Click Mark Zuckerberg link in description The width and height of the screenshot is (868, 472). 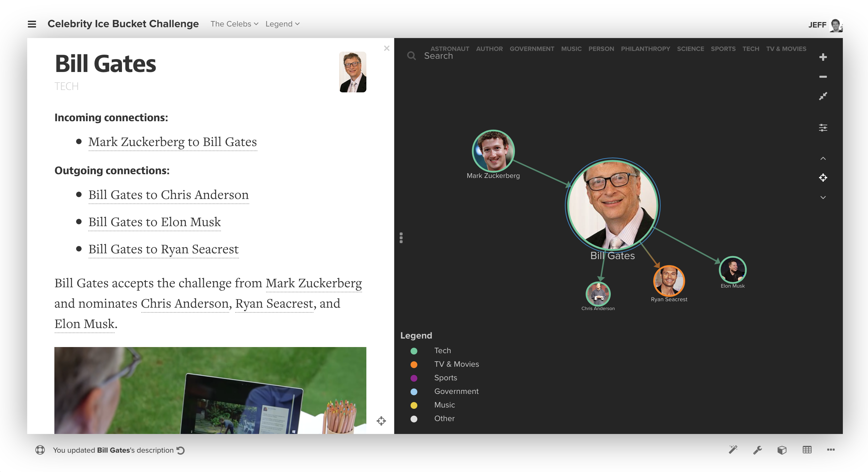(x=314, y=283)
